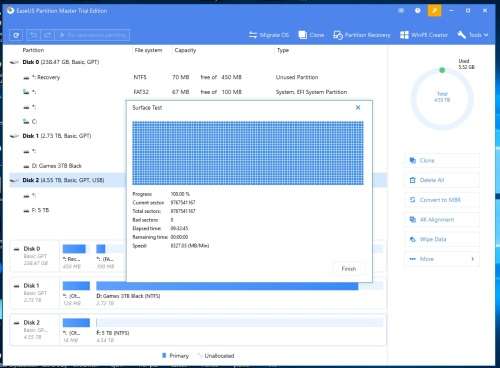The image size is (500, 368).
Task: Open the help icon in the title bar
Action: pyautogui.click(x=418, y=11)
